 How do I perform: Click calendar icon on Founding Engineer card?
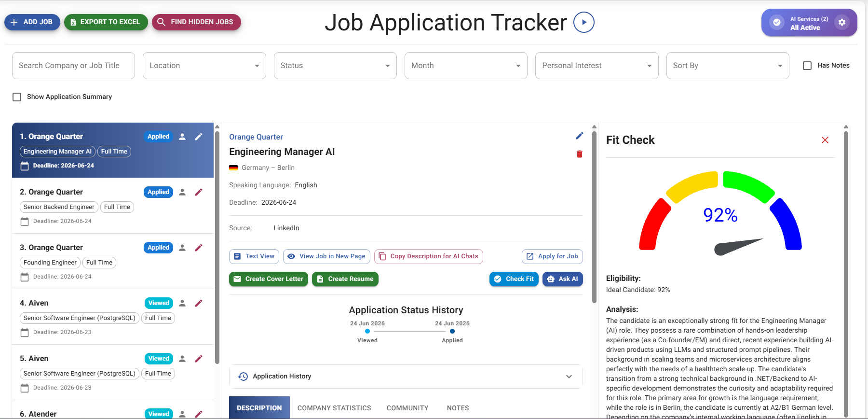[25, 277]
